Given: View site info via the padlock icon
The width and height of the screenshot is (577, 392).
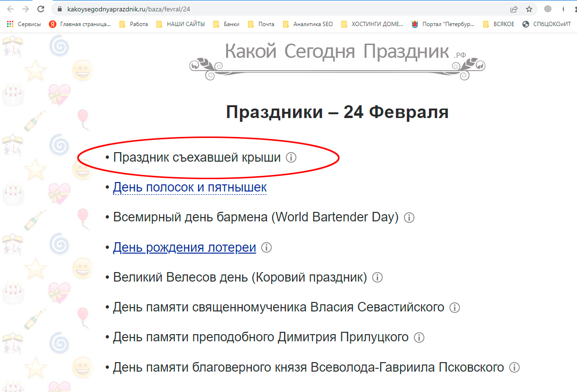Looking at the screenshot, I should pyautogui.click(x=60, y=9).
